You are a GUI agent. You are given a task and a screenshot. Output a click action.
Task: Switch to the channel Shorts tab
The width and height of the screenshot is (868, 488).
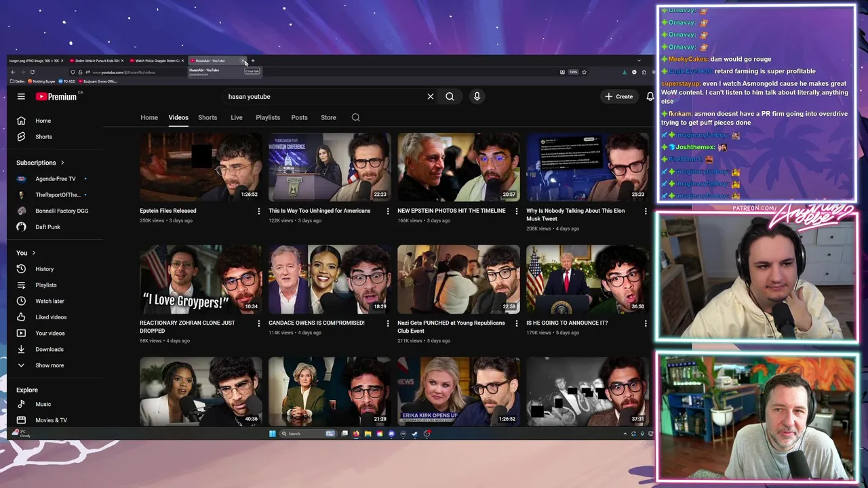pyautogui.click(x=208, y=117)
